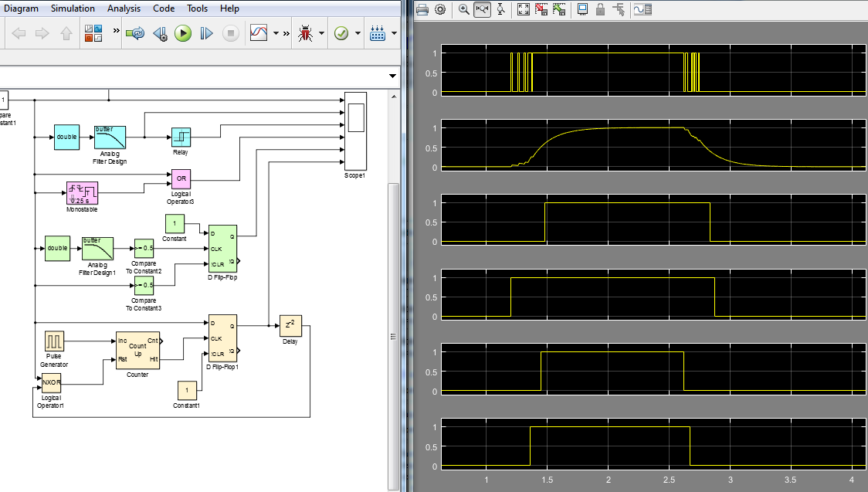Toggle the Zoom Y-axis tool
This screenshot has width=868, height=492.
502,9
